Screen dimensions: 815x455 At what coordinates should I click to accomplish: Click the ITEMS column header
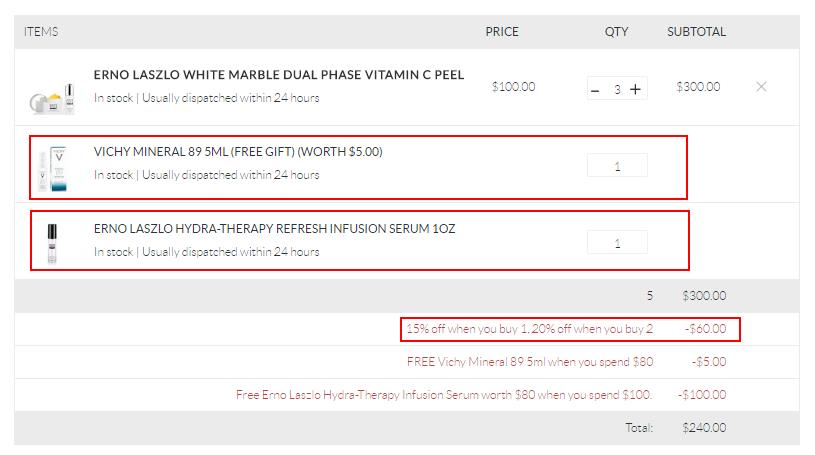[41, 32]
